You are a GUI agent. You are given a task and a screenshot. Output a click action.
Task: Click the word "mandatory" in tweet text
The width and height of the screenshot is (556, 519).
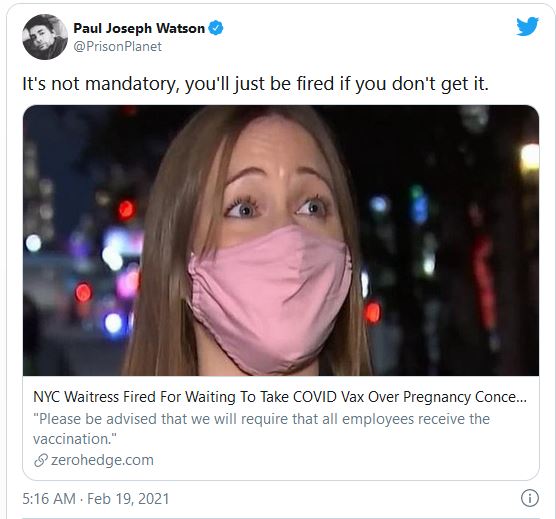pos(132,84)
